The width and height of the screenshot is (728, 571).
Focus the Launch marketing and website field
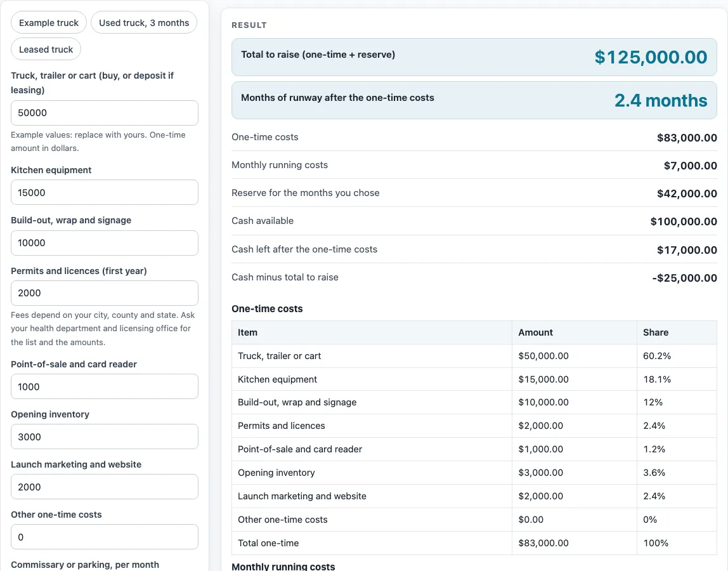105,487
